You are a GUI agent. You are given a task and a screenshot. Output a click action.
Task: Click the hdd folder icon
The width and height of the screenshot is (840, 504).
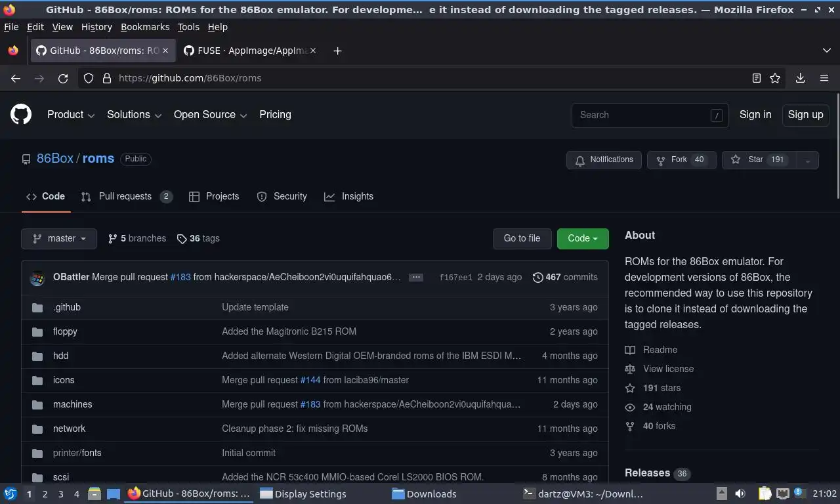click(37, 356)
